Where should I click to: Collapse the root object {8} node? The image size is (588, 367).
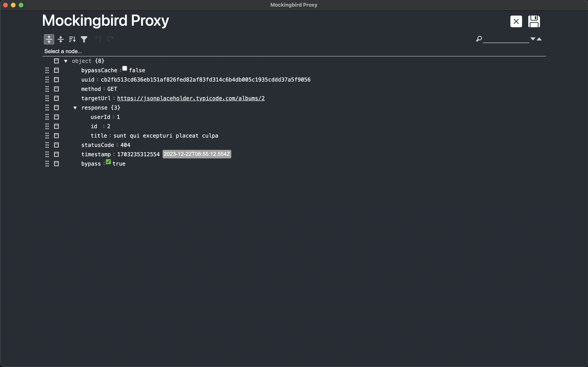pos(66,61)
